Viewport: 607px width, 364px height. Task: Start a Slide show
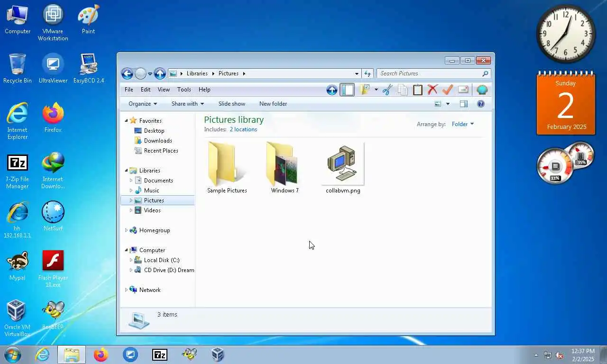coord(232,104)
